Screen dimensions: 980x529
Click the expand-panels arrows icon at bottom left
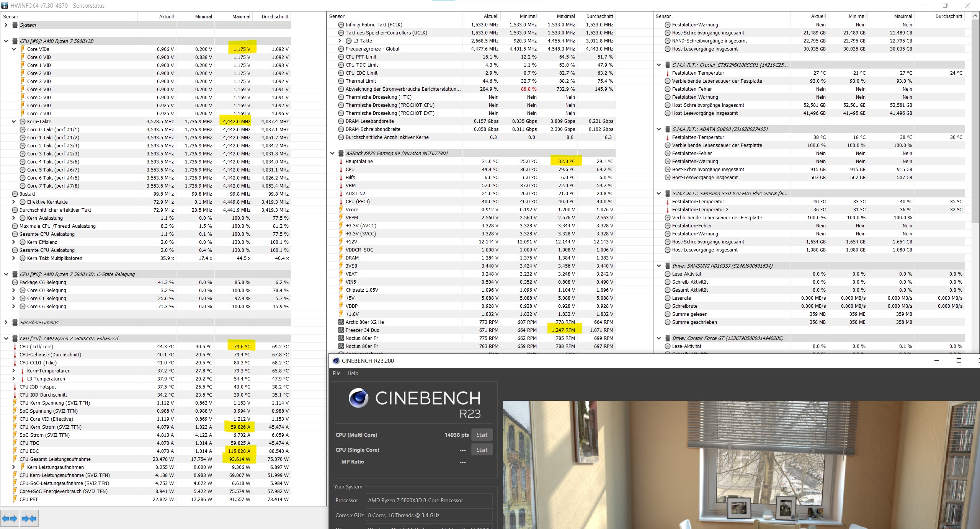pos(10,519)
